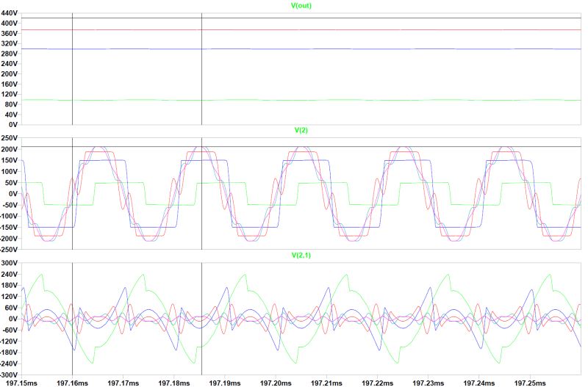The width and height of the screenshot is (588, 387).
Task: Click the 400V axis label in top pane
Action: pos(10,23)
